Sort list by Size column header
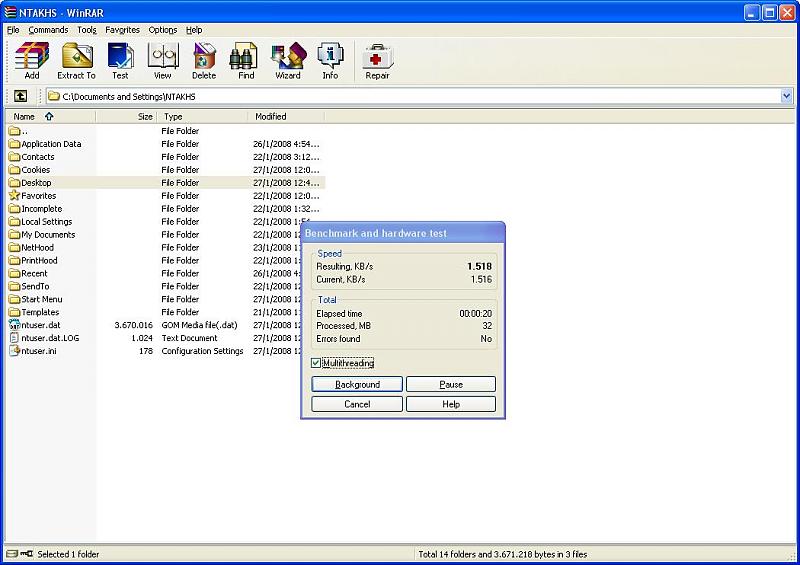 [x=126, y=116]
